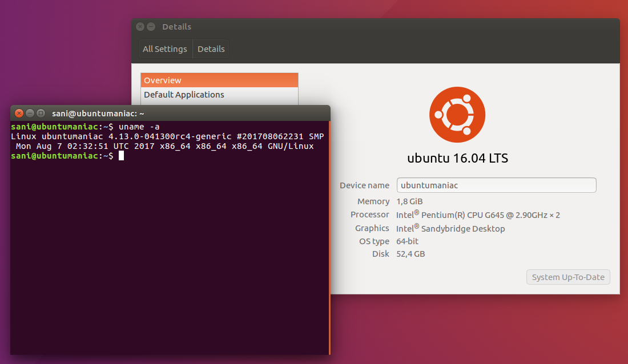628x364 pixels.
Task: Click the Disk value '52,4 GB'
Action: 410,254
